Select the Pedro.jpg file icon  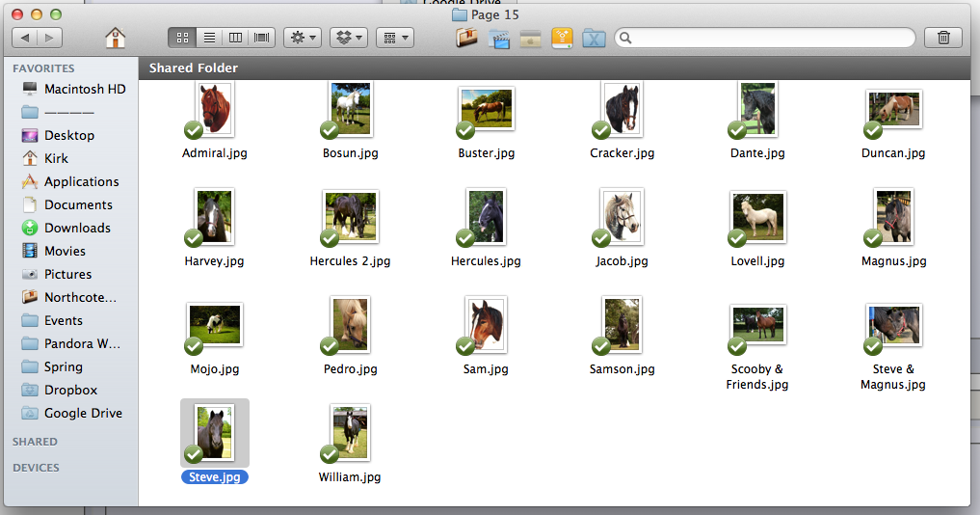[351, 325]
